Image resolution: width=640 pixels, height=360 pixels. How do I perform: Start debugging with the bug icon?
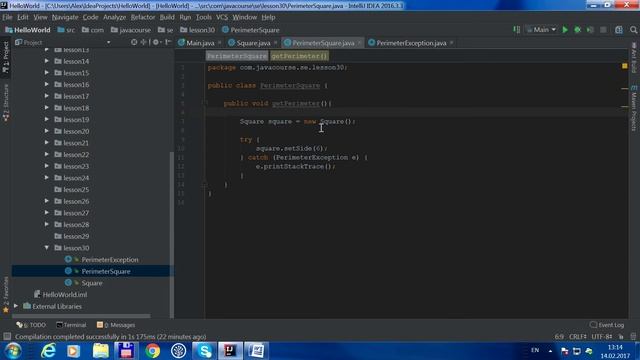pyautogui.click(x=578, y=30)
